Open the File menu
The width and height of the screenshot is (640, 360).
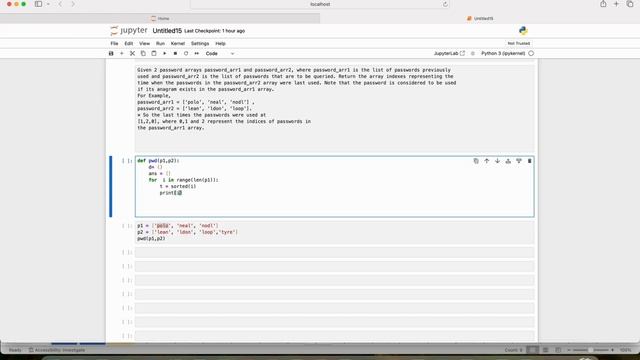[x=114, y=43]
